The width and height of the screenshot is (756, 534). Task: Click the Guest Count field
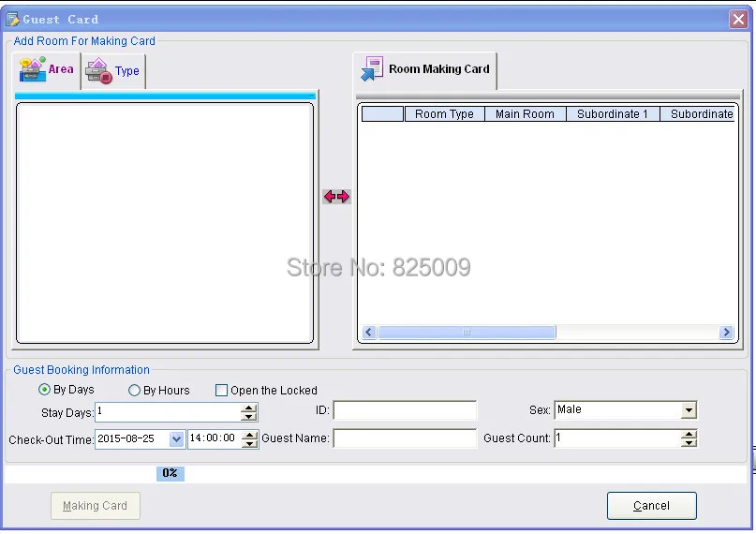click(617, 438)
